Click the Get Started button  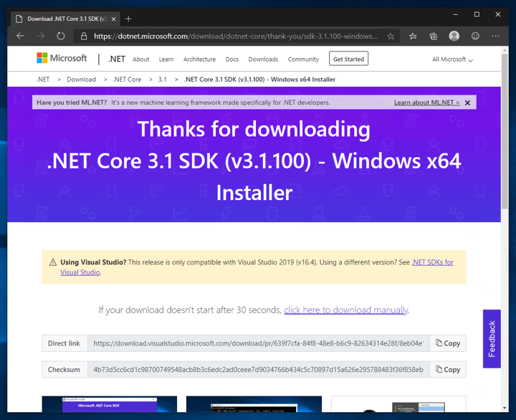[x=348, y=59]
